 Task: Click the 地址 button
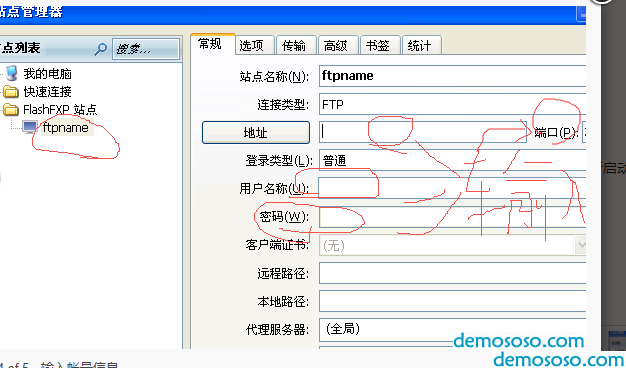[256, 133]
